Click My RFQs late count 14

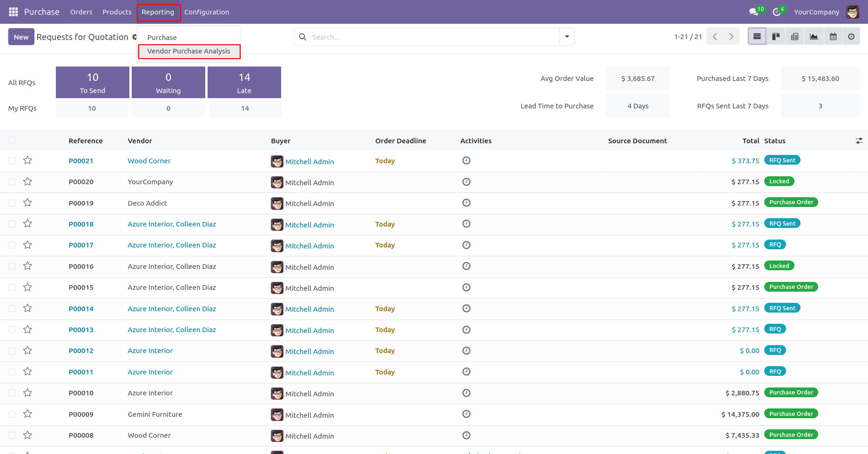[x=245, y=108]
